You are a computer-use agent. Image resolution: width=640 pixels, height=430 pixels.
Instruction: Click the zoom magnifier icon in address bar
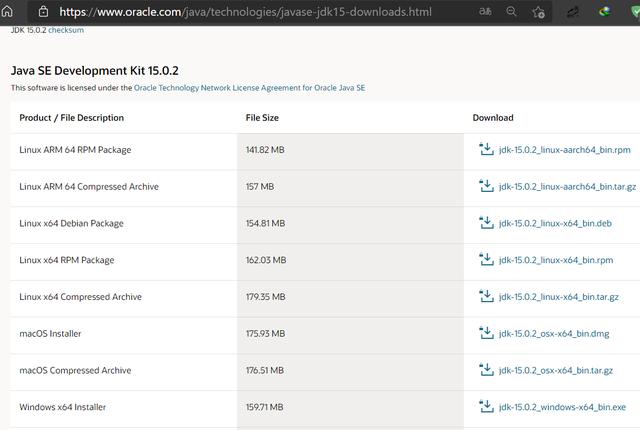pyautogui.click(x=511, y=12)
